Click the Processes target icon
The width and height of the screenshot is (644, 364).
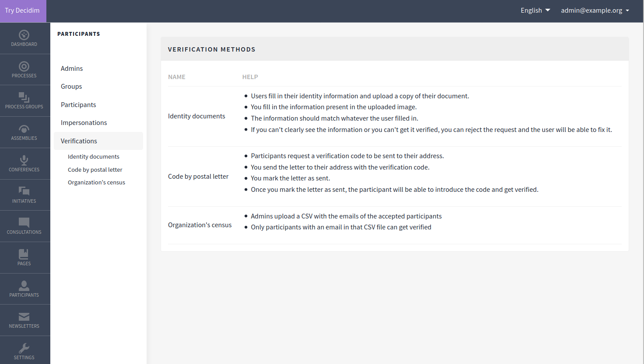[x=24, y=66]
